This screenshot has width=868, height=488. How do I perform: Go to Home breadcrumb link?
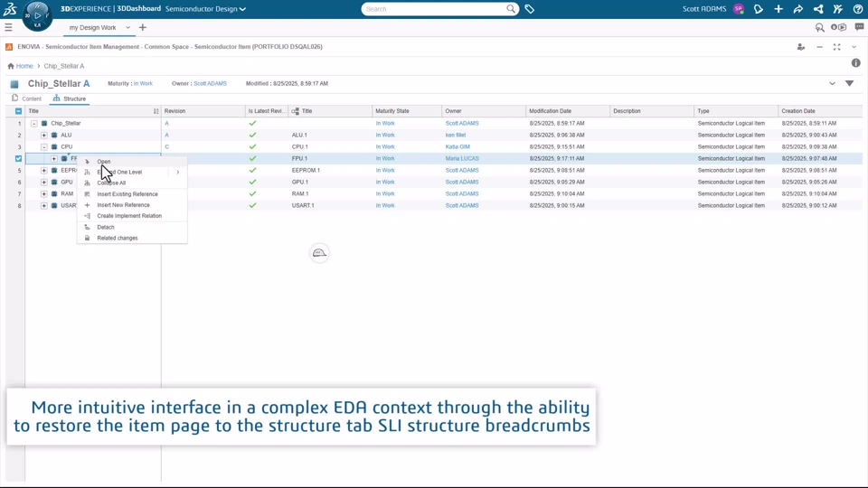[24, 66]
